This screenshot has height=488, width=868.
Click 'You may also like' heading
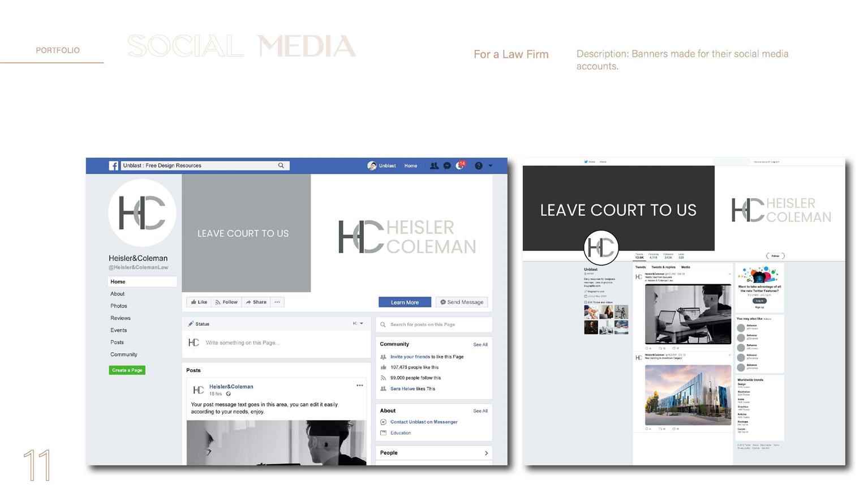pos(750,319)
